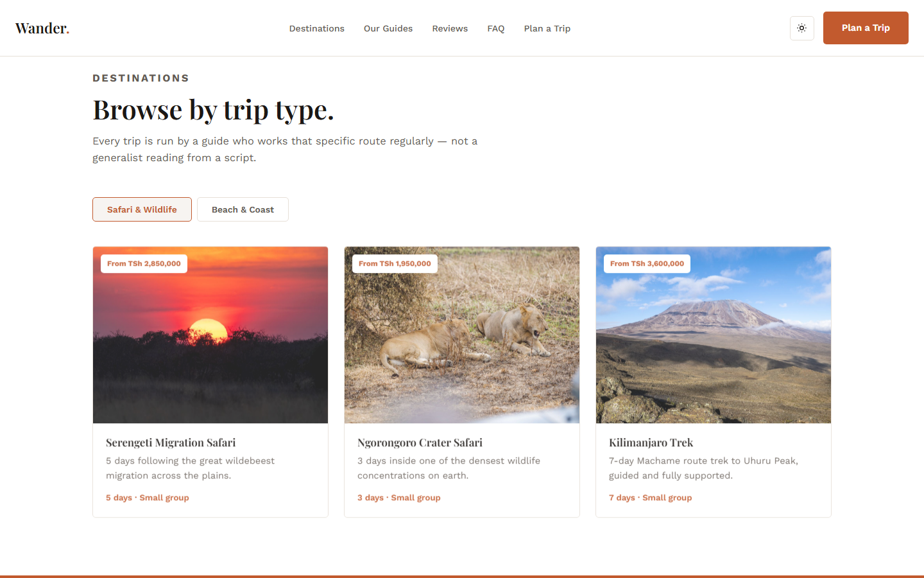The height and width of the screenshot is (578, 924).
Task: Switch to the Beach & Coast tab
Action: pos(243,209)
